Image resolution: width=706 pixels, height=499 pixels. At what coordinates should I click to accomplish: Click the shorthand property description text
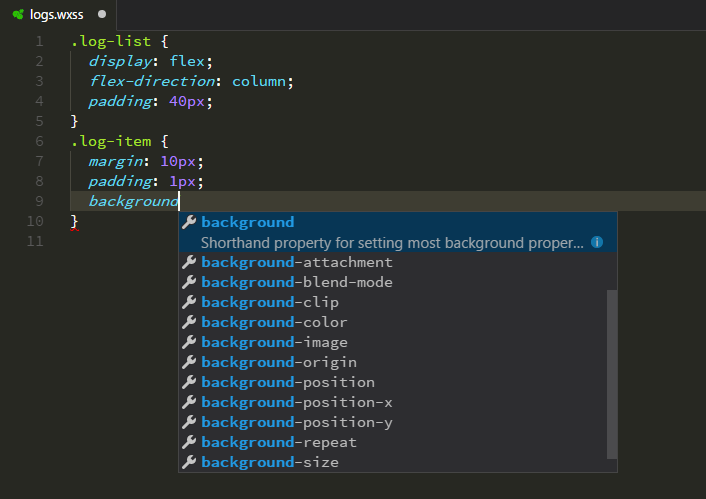pos(392,243)
